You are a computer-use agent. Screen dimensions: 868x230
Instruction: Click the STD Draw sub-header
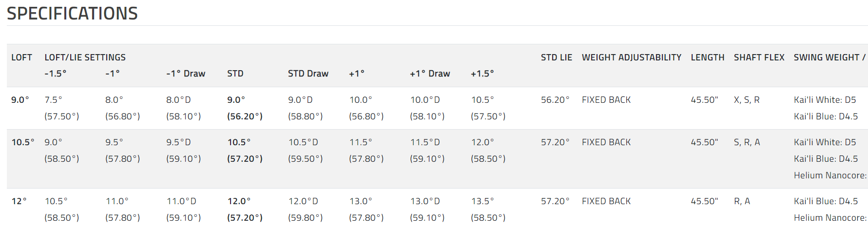click(x=308, y=74)
